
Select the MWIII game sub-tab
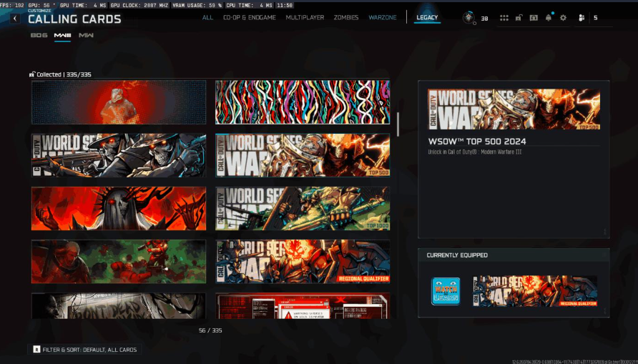coord(62,35)
